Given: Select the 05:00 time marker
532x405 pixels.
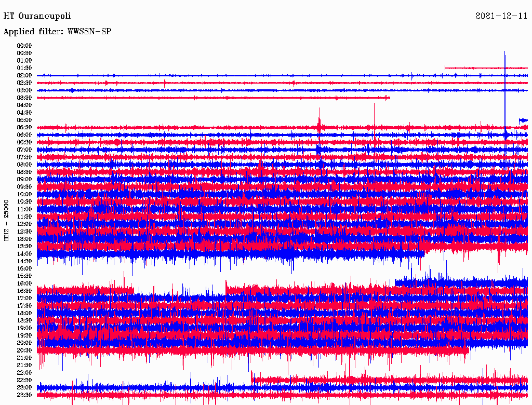Looking at the screenshot, I should [x=24, y=120].
